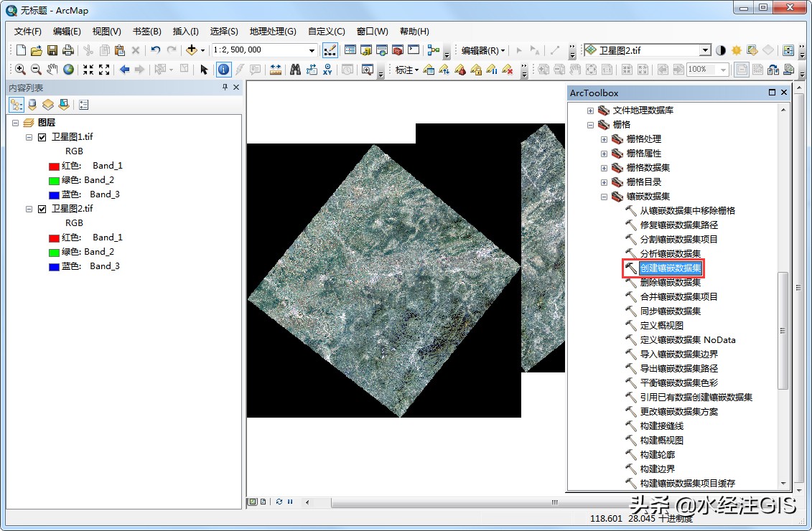Viewport: 812px width, 531px height.
Task: Activate the Pan tool
Action: pyautogui.click(x=51, y=69)
